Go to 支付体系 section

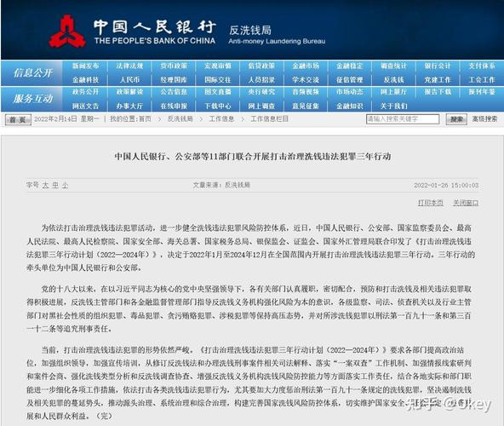tap(482, 66)
